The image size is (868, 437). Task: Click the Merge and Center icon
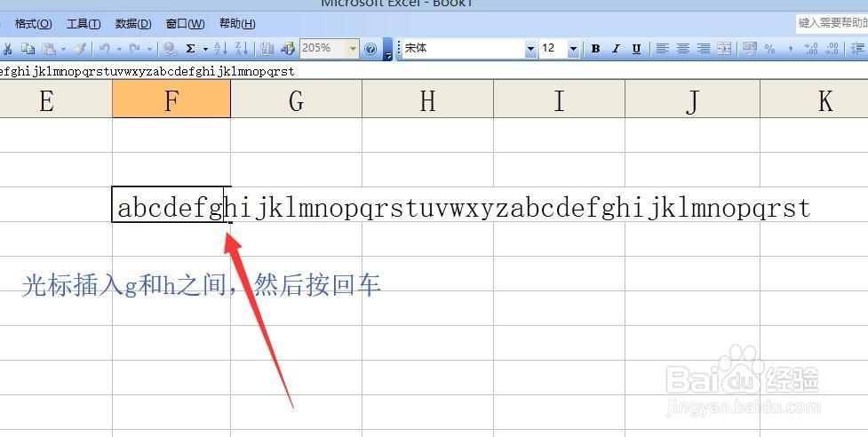(x=724, y=49)
